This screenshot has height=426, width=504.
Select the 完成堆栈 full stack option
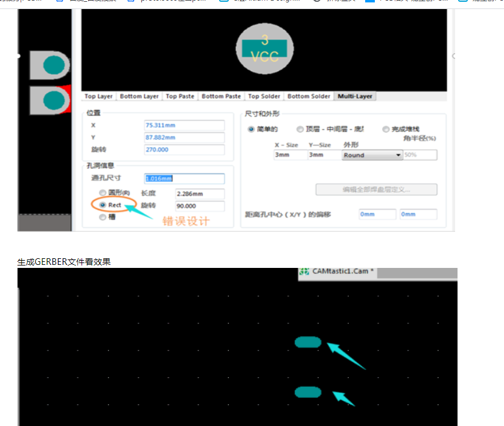pos(386,129)
